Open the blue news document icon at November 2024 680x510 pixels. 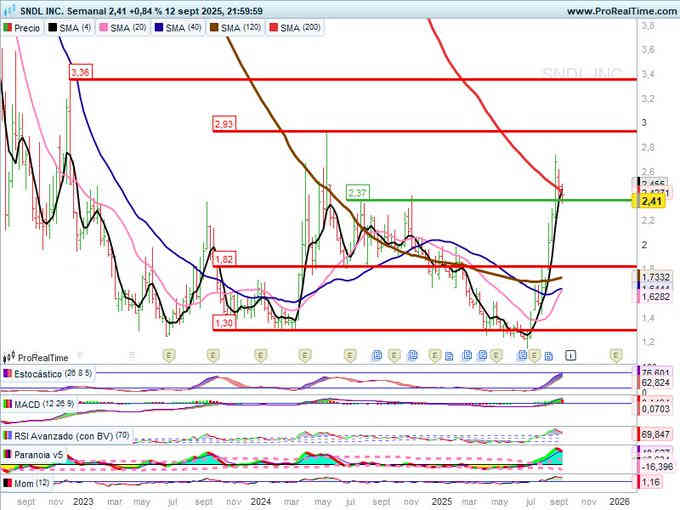pos(412,356)
